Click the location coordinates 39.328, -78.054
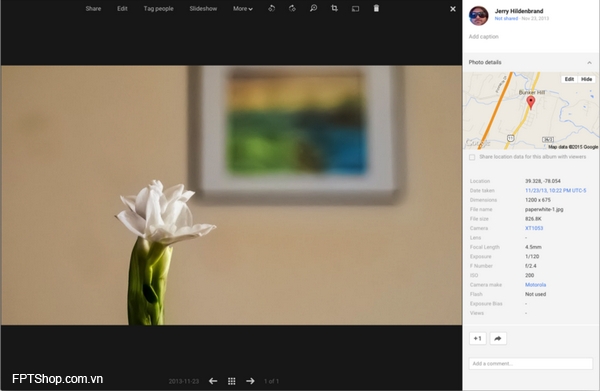Image resolution: width=600 pixels, height=391 pixels. [x=543, y=181]
